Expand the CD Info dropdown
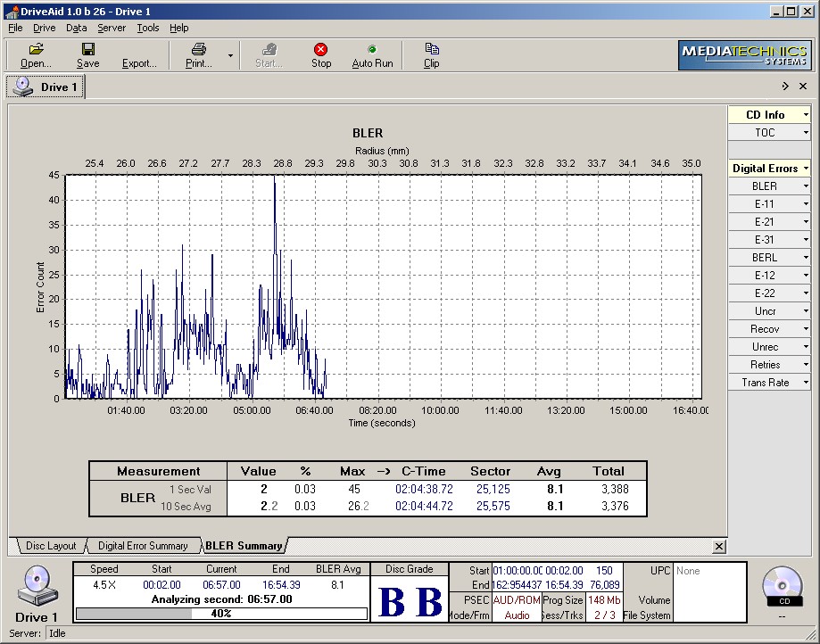 pyautogui.click(x=806, y=115)
